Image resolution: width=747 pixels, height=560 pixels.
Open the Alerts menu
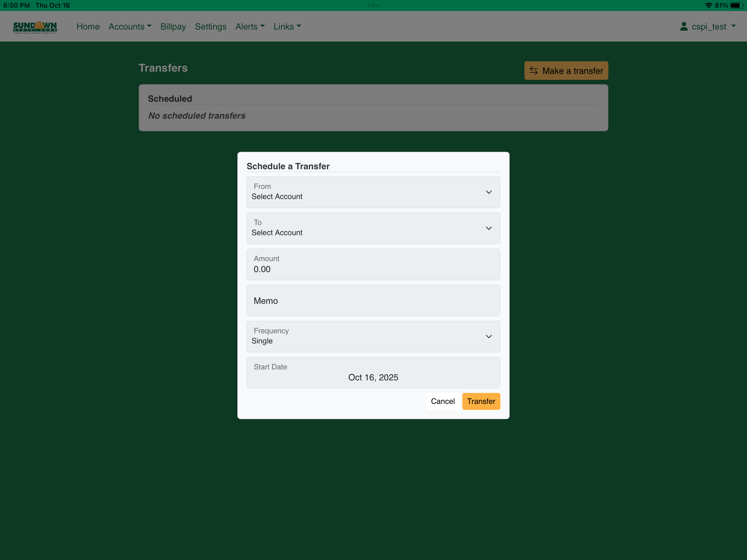click(x=250, y=26)
